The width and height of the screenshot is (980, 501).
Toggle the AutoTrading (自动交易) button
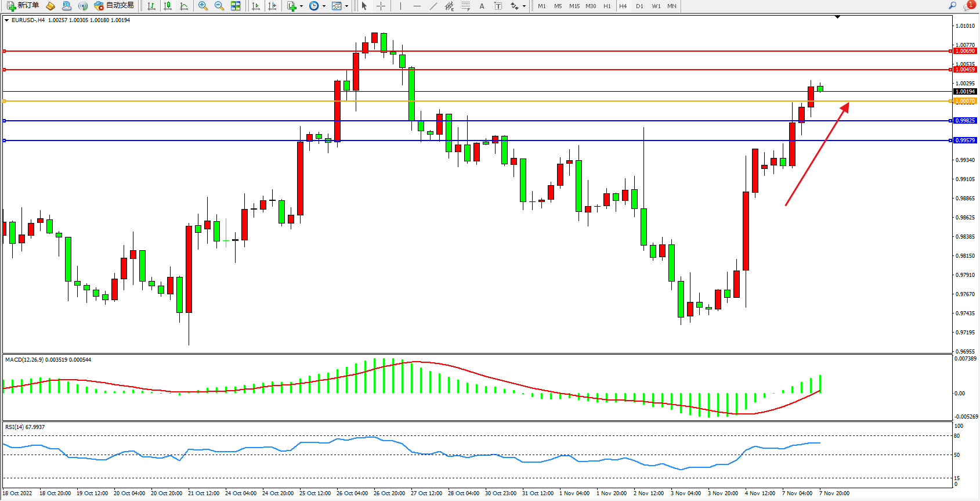click(114, 6)
